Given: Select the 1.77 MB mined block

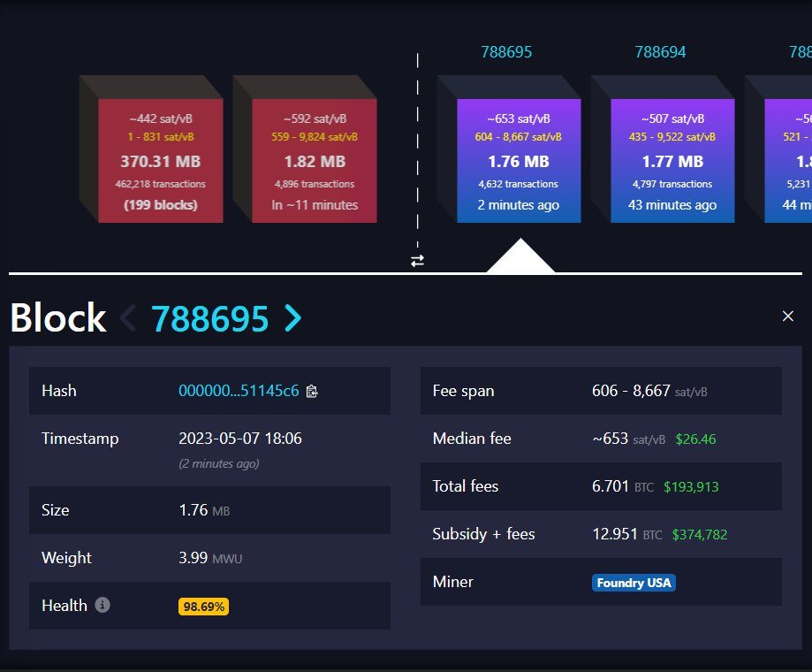Looking at the screenshot, I should tap(672, 161).
